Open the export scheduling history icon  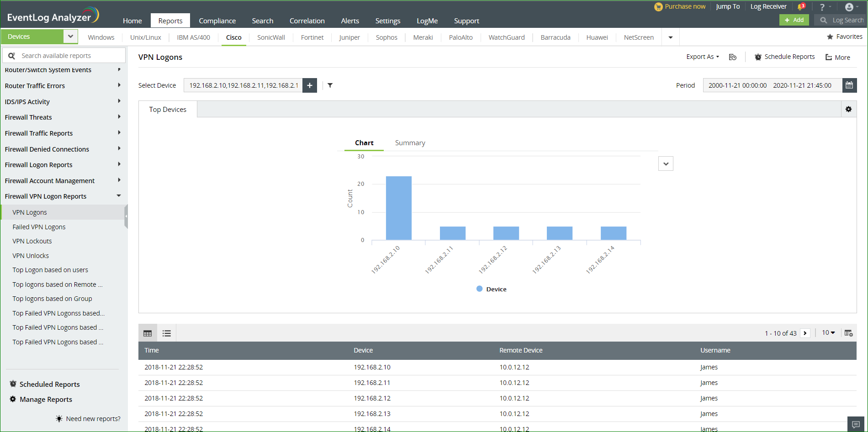click(733, 57)
